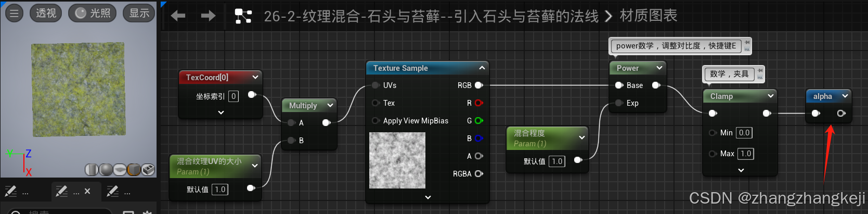
Task: Set preview mesh to custom mesh
Action: [148, 170]
